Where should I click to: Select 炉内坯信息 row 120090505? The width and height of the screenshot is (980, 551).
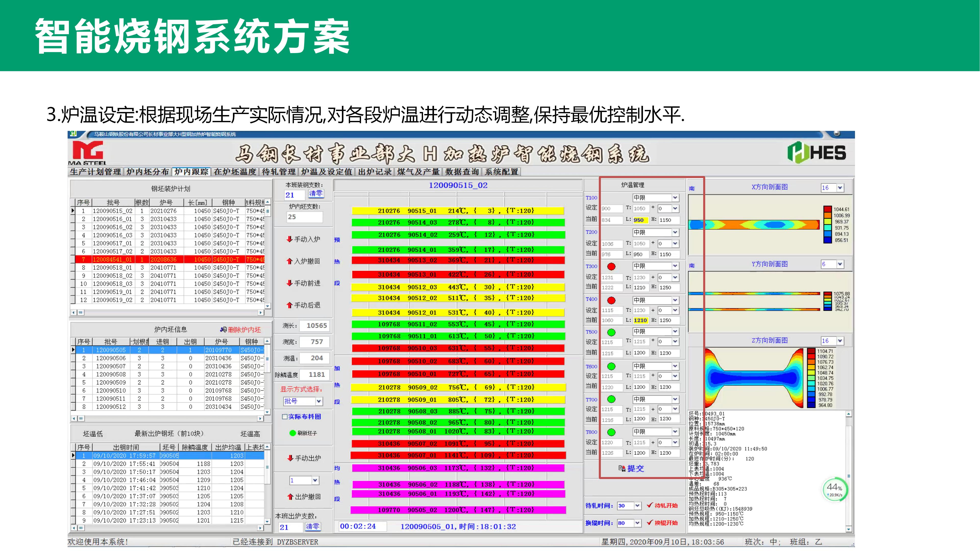(170, 350)
